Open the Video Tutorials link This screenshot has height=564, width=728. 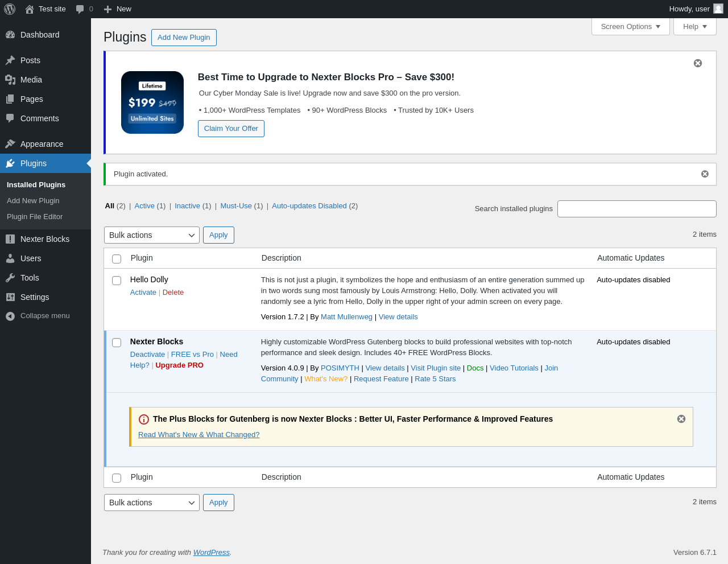pos(514,368)
